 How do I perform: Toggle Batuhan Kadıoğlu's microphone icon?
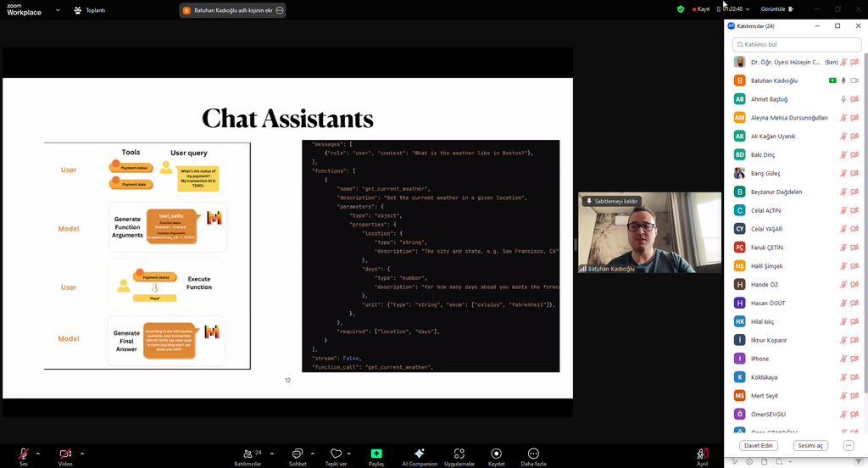pyautogui.click(x=843, y=81)
